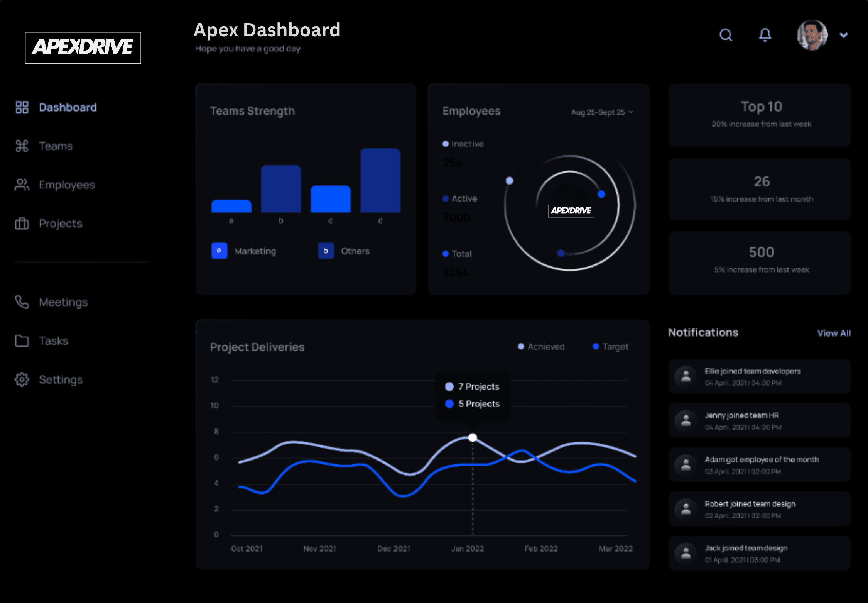Open the Settings menu item
The width and height of the screenshot is (868, 608).
click(61, 380)
